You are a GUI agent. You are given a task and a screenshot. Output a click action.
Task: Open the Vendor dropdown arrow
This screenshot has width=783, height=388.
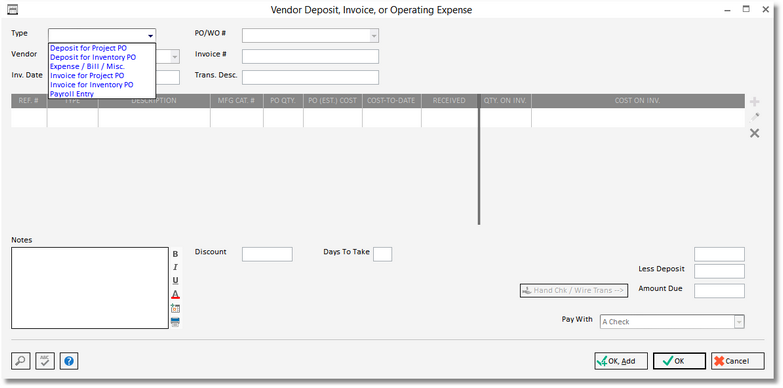pyautogui.click(x=174, y=57)
